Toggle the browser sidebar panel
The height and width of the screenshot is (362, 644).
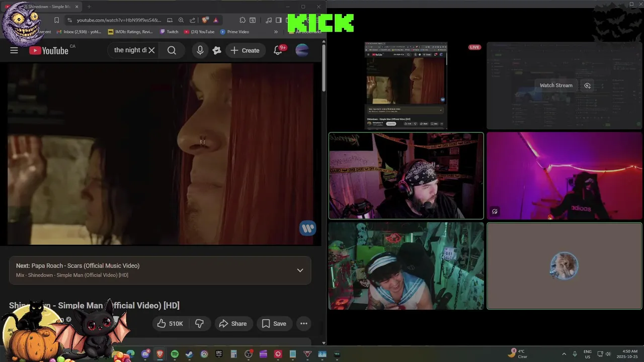[x=278, y=20]
